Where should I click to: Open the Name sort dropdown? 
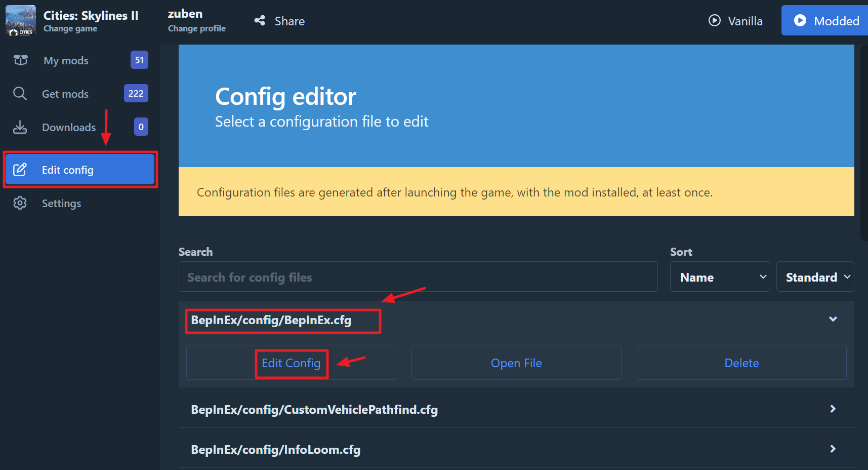click(720, 277)
